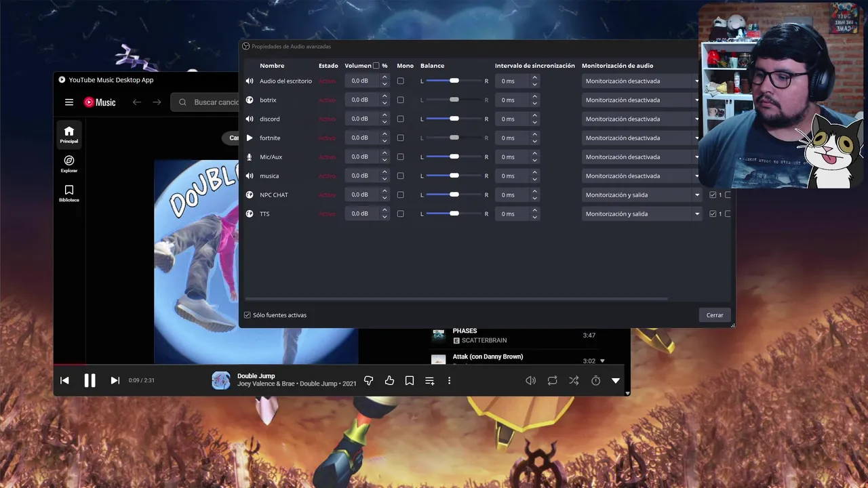Close the advanced audio properties with Cerrar

tap(715, 315)
